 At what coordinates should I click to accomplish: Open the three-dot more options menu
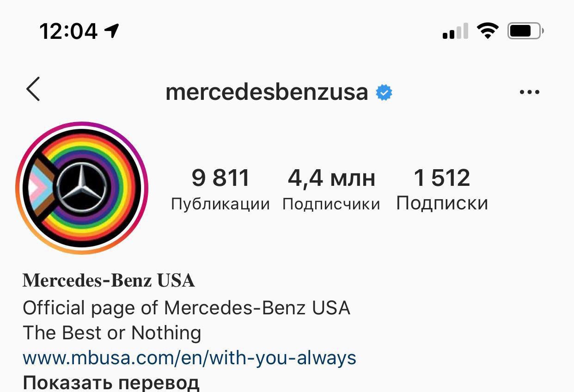coord(529,92)
